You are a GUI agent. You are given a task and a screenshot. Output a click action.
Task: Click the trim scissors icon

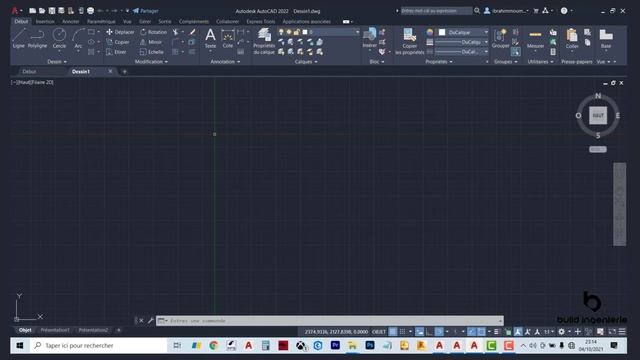coord(175,32)
